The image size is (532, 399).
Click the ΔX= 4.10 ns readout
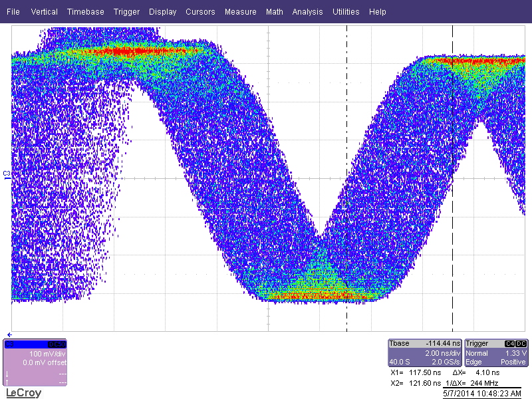(x=476, y=372)
